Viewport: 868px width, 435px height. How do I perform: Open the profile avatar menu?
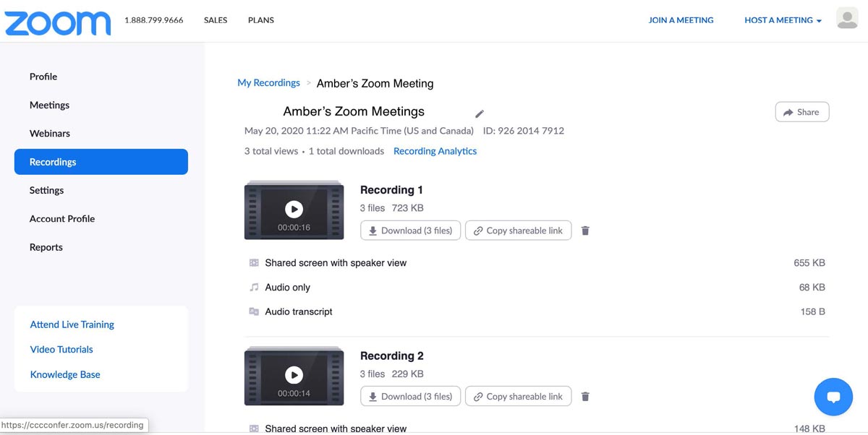pos(847,17)
